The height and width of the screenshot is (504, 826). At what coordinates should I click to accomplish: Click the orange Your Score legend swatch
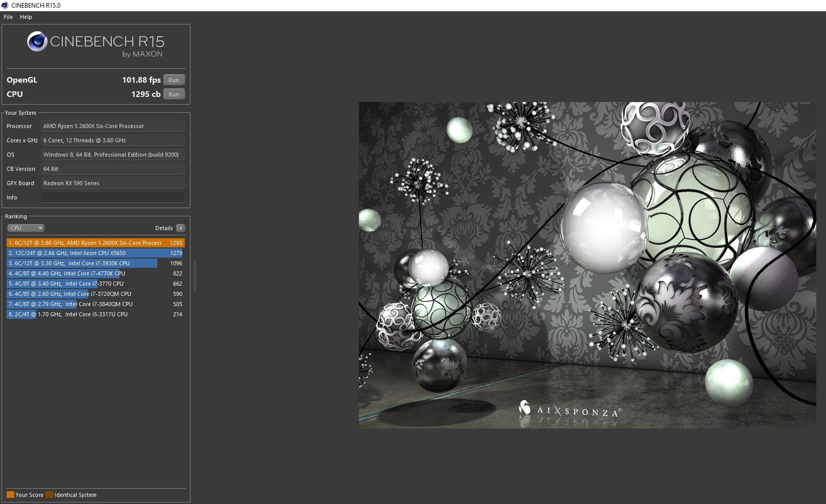pos(10,495)
